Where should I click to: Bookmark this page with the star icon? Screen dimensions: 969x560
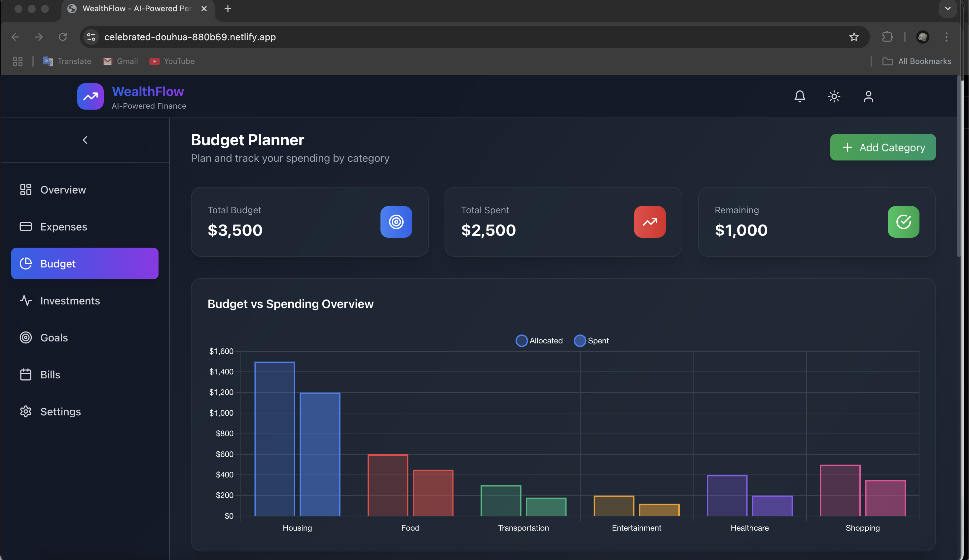[x=854, y=37]
